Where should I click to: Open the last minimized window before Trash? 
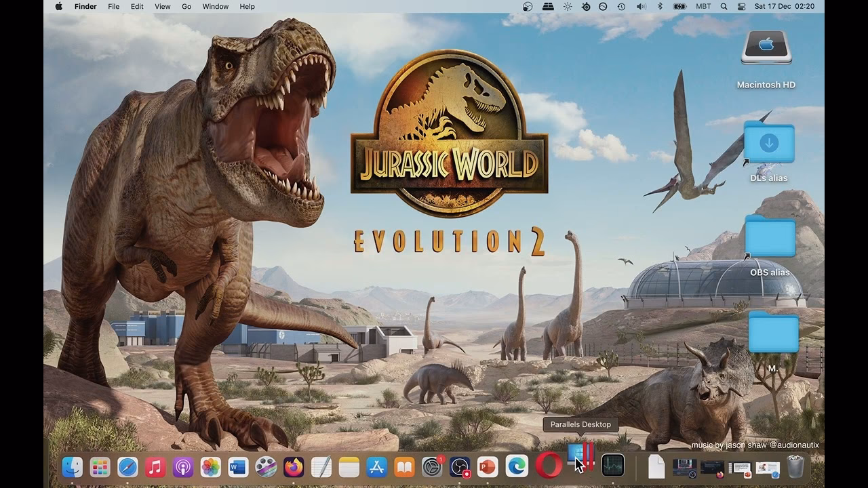pos(768,468)
